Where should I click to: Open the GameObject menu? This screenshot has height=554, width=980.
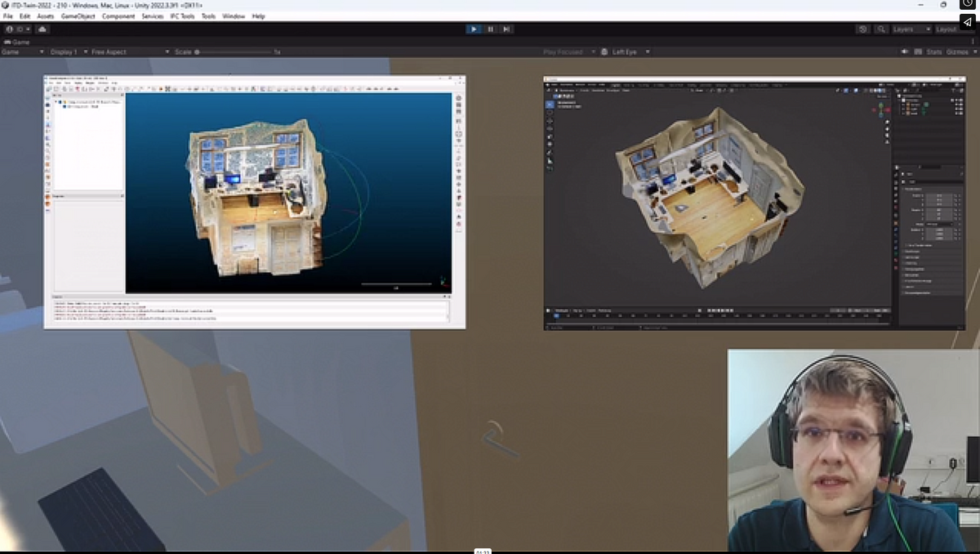coord(78,16)
